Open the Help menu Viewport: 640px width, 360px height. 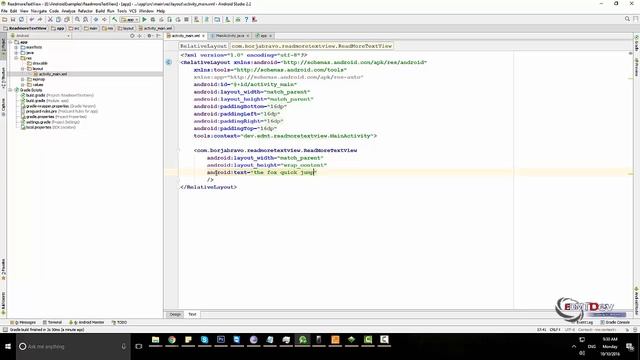coord(161,11)
